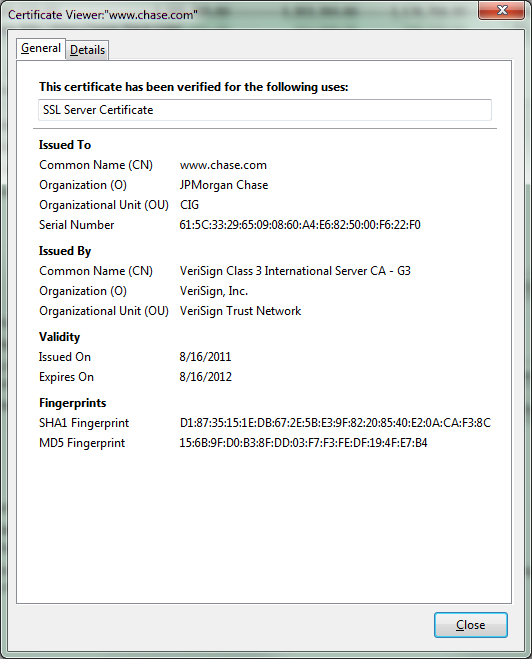Select the General tab
532x659 pixels.
pos(41,48)
